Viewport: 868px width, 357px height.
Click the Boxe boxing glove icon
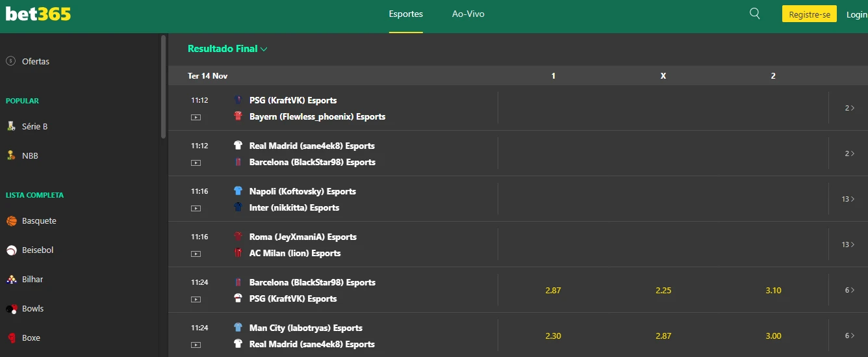(x=12, y=338)
